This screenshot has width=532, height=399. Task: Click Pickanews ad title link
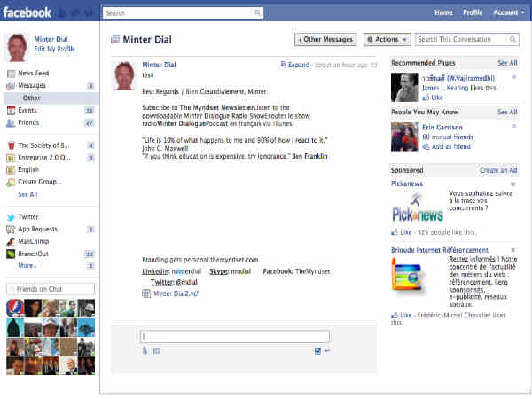(407, 184)
